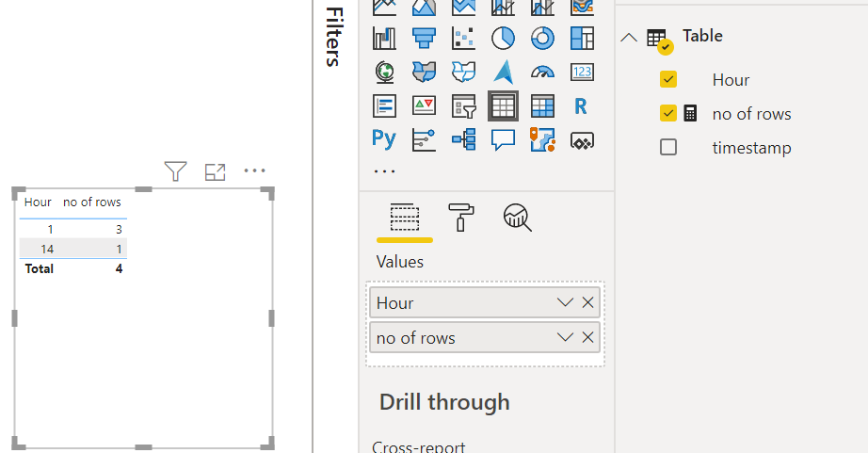Pick the Gauge visualization icon

pos(542,72)
